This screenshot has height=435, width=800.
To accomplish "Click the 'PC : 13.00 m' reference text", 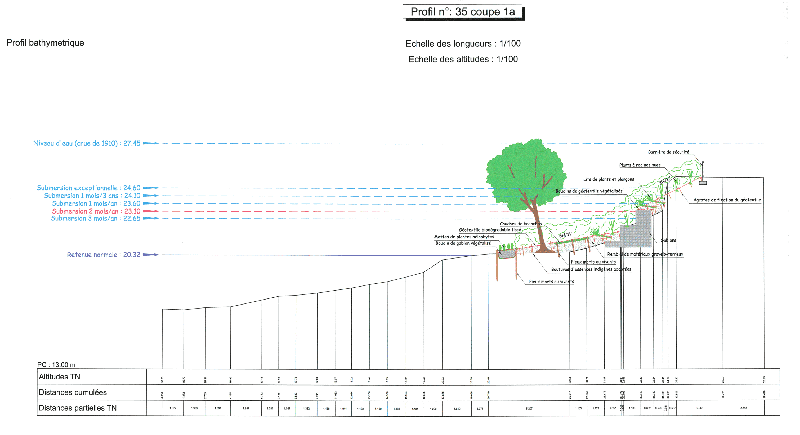I will pos(57,364).
